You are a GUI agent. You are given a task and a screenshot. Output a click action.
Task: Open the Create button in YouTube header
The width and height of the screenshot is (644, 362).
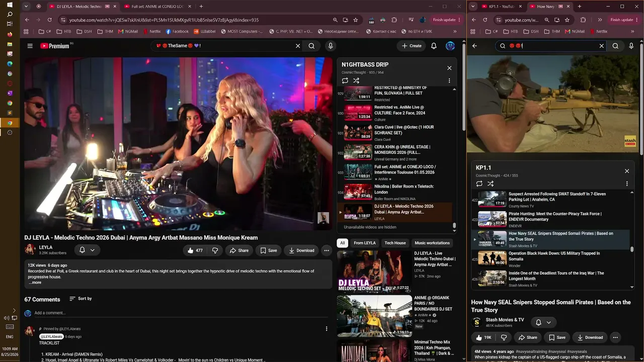pyautogui.click(x=412, y=46)
